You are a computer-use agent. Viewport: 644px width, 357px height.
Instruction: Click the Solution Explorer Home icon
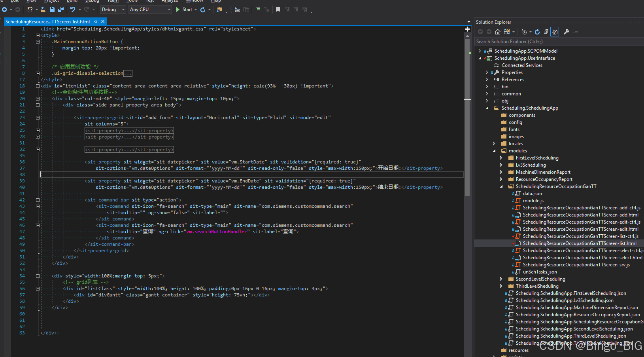pos(498,32)
